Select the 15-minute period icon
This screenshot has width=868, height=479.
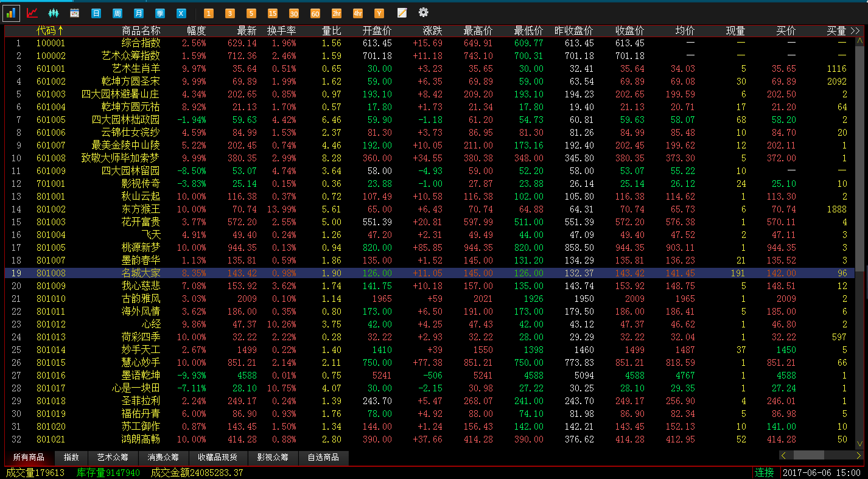(272, 13)
